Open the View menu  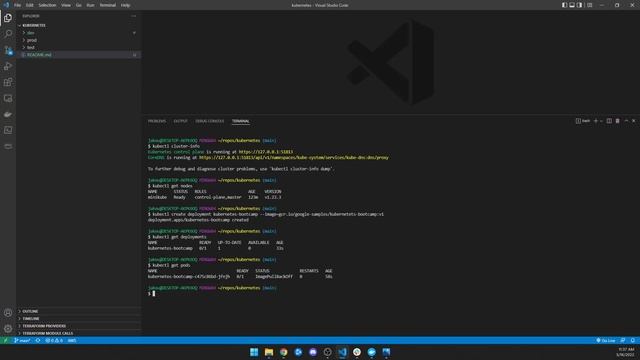(65, 5)
